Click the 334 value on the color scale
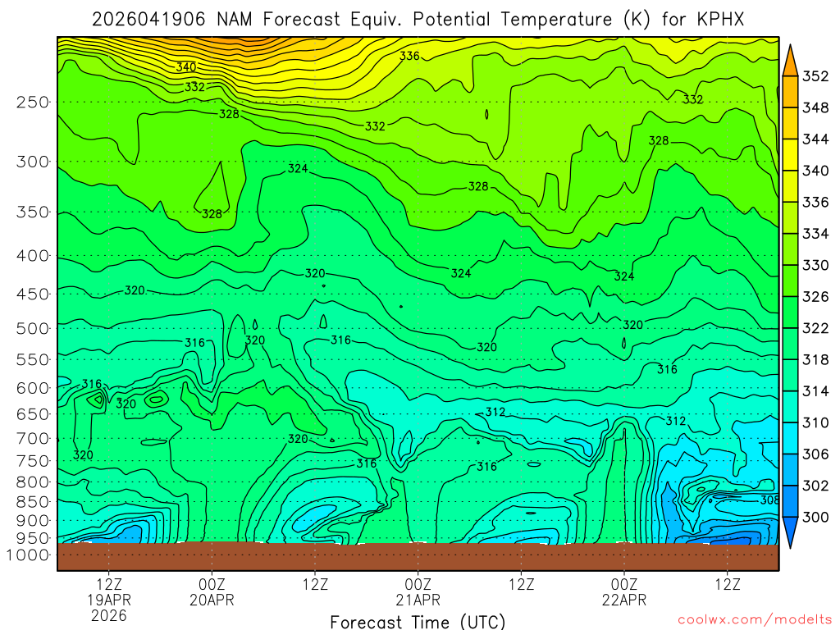 click(x=815, y=234)
